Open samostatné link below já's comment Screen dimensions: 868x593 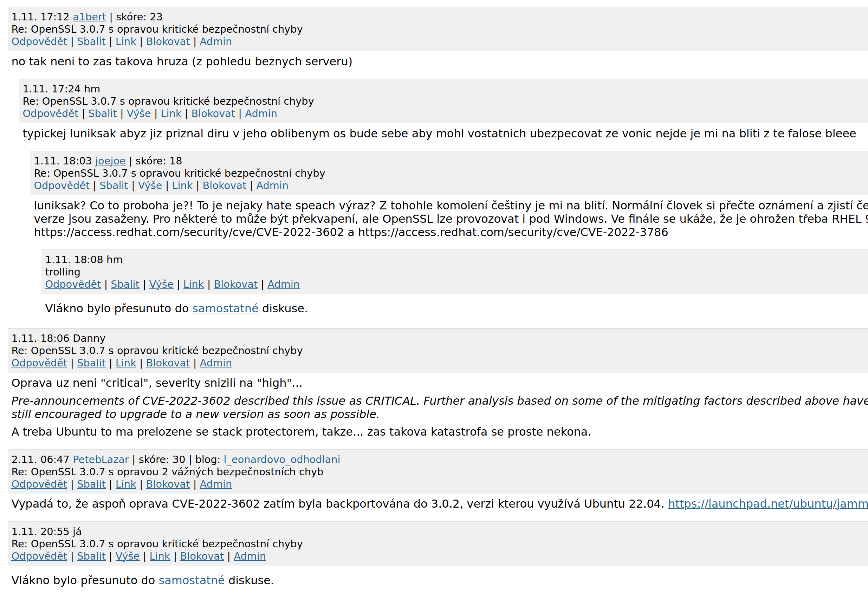(x=192, y=580)
